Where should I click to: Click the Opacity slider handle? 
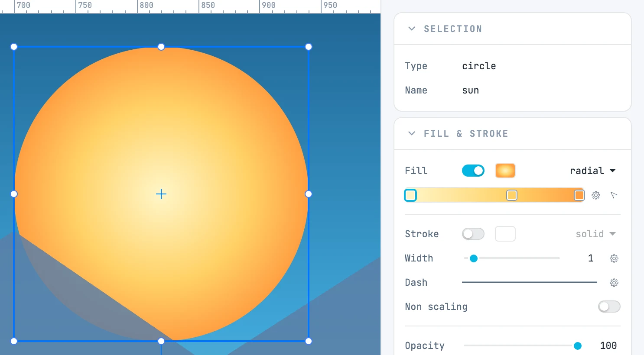coord(578,346)
